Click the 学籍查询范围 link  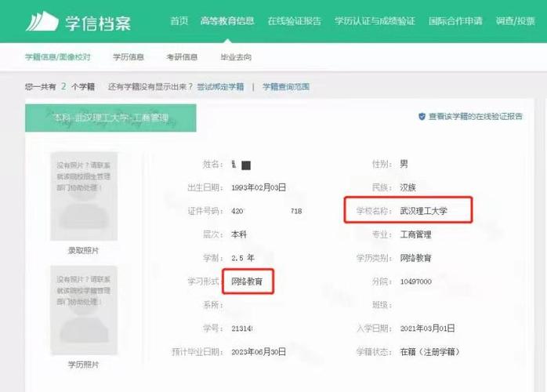tap(286, 86)
